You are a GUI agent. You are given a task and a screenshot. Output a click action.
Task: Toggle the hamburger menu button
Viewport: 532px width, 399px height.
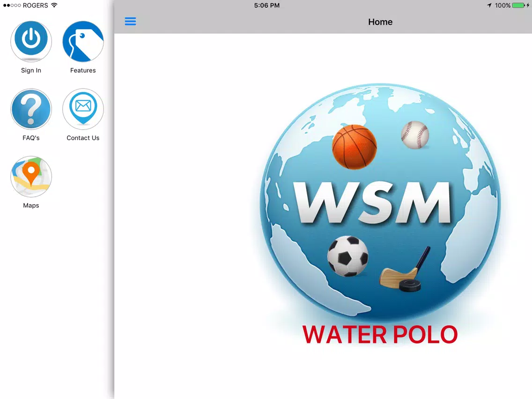[130, 22]
